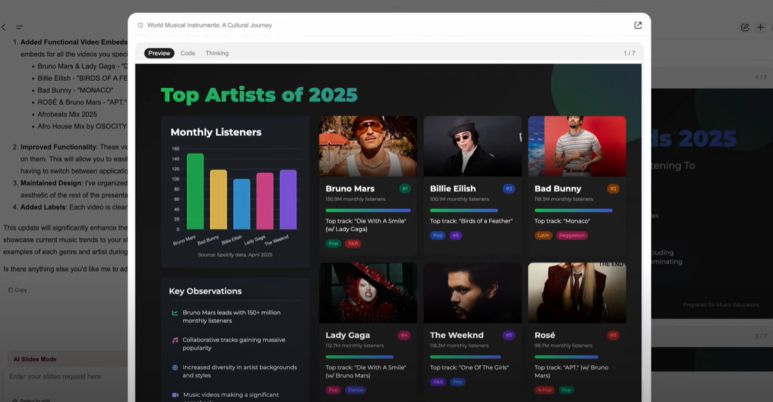The height and width of the screenshot is (402, 773).
Task: Click the Bruno Mars artist photo
Action: click(x=368, y=146)
